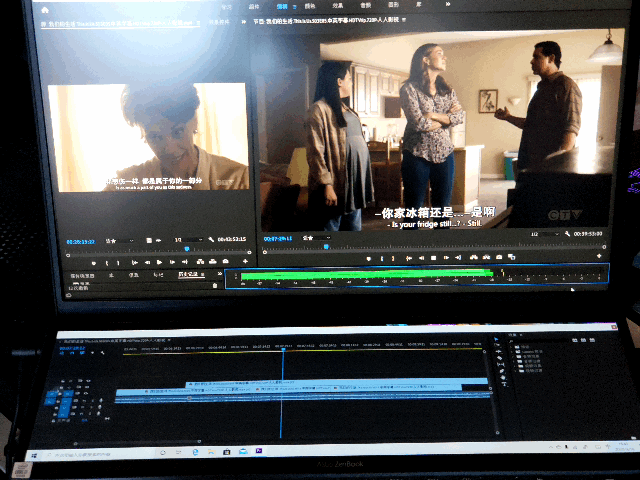The image size is (640, 480).
Task: Open the Program monitor settings wrench
Action: click(567, 234)
